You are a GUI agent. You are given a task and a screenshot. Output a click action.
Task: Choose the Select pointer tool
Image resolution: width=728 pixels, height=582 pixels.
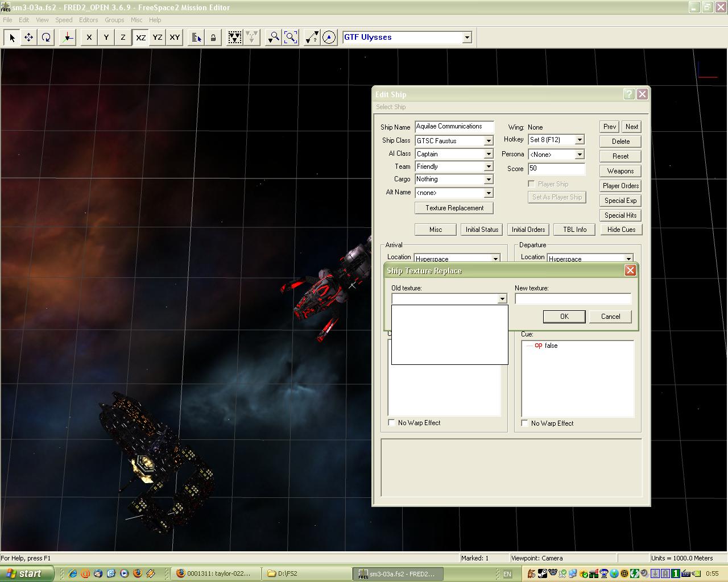pos(12,38)
